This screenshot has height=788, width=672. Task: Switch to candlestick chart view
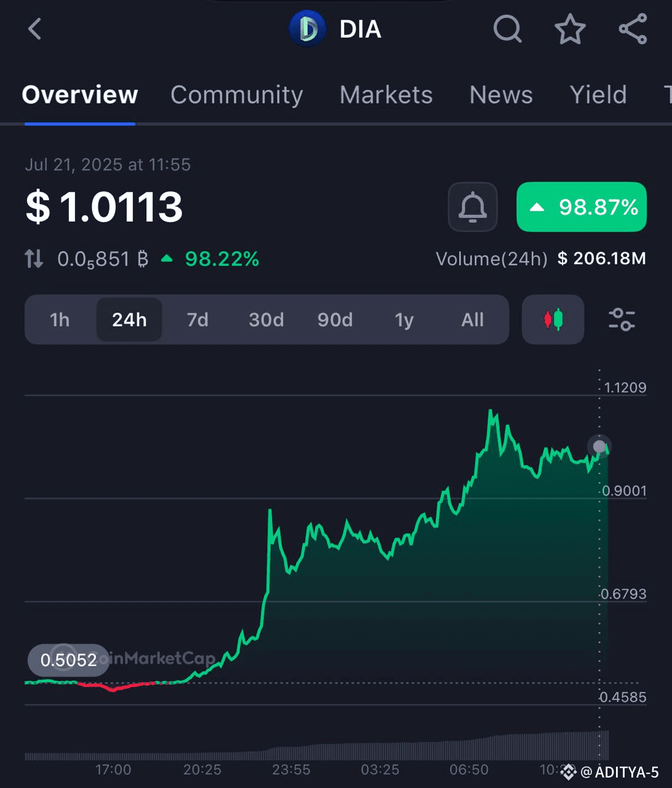[553, 320]
